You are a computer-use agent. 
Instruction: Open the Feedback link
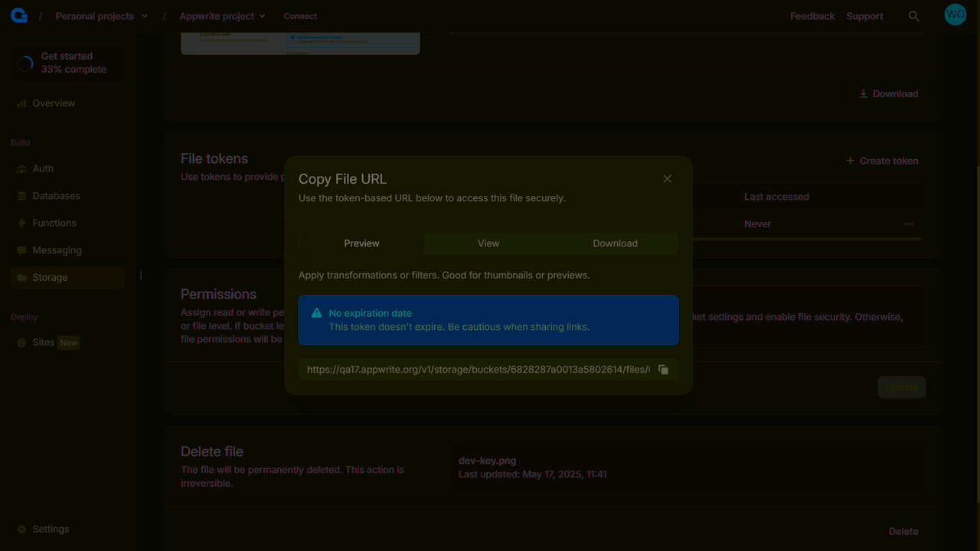[x=812, y=15]
